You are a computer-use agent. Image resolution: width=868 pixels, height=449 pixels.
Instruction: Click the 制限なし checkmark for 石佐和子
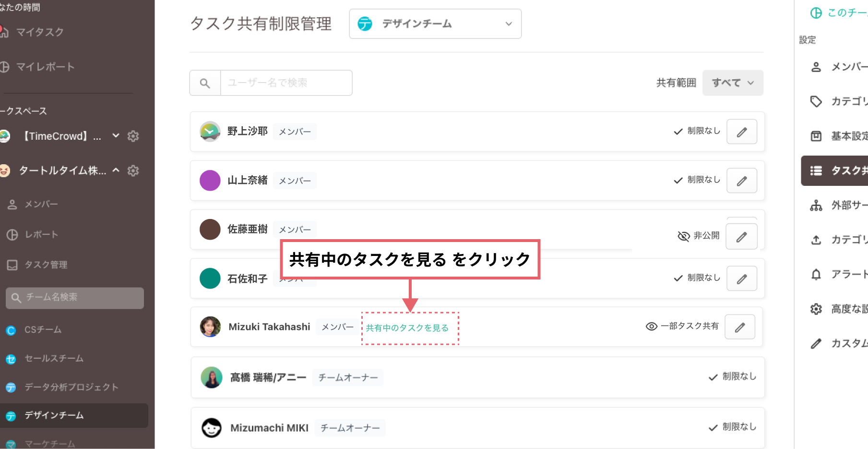click(x=678, y=279)
